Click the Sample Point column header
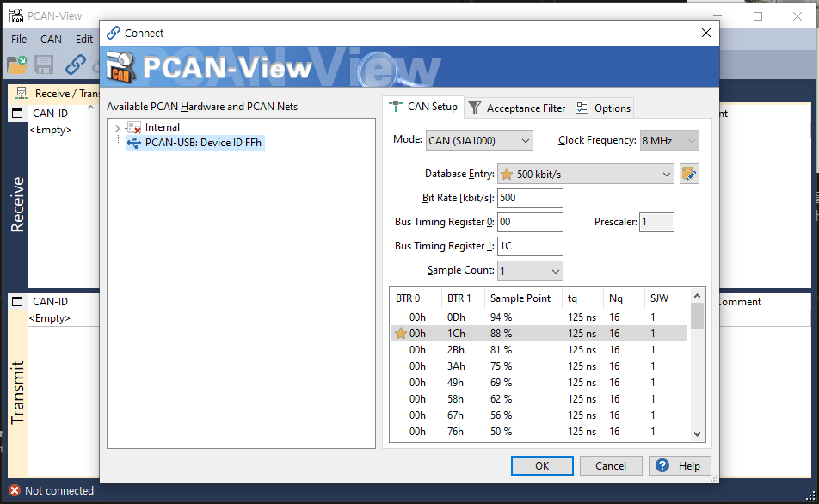819x504 pixels. 523,298
